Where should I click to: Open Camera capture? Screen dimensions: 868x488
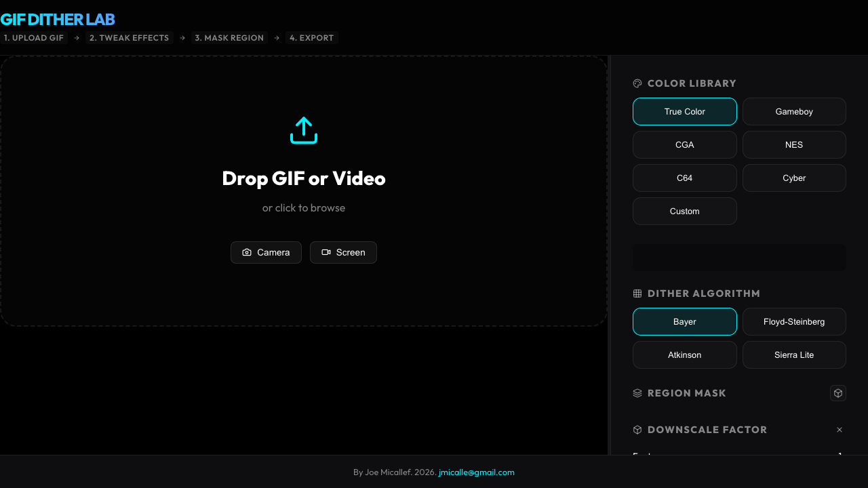266,252
